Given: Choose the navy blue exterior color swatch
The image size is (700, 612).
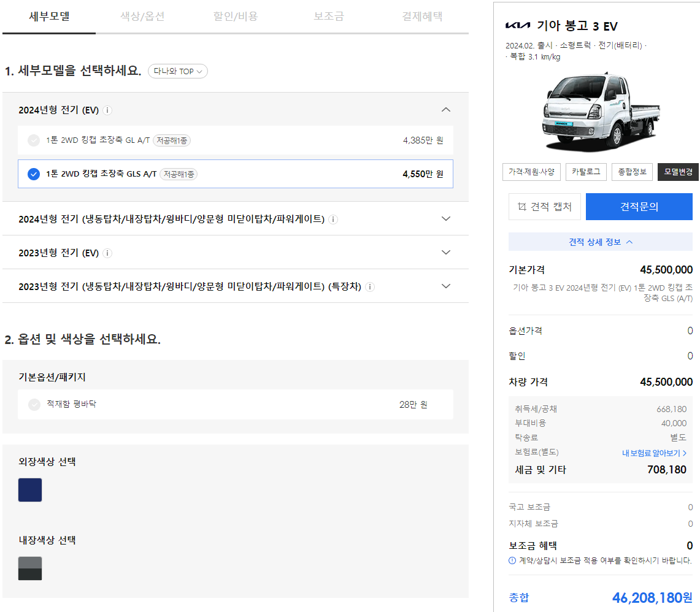Looking at the screenshot, I should coord(30,490).
